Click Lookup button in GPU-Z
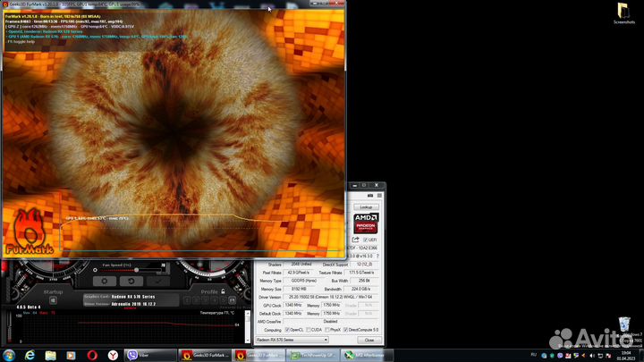Viewport: 644px width, 362px height. [x=366, y=206]
